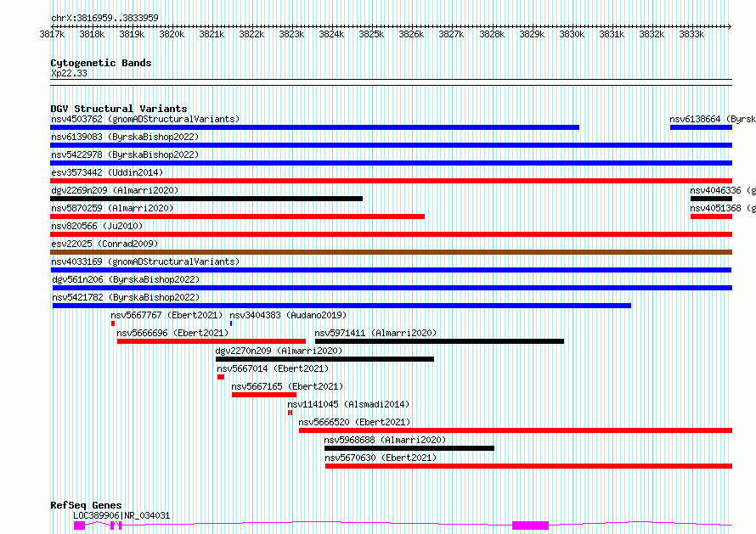Click the chrX:3816959..3833959 coordinates text
The width and height of the screenshot is (756, 534).
coord(104,18)
